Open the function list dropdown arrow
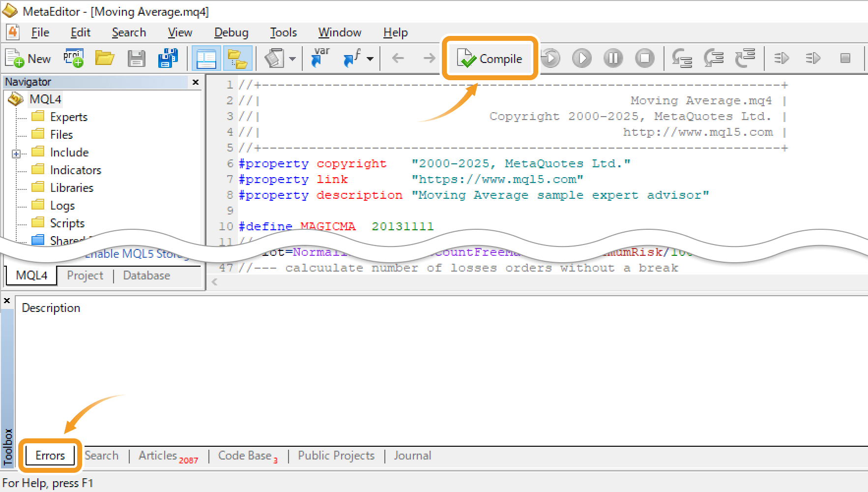The image size is (868, 492). click(370, 59)
